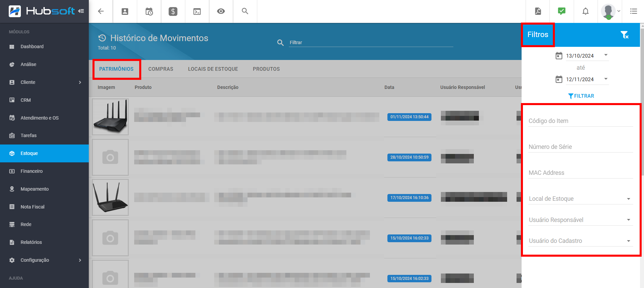The height and width of the screenshot is (288, 644).
Task: Switch to the PRODUTOS tab
Action: (x=266, y=69)
